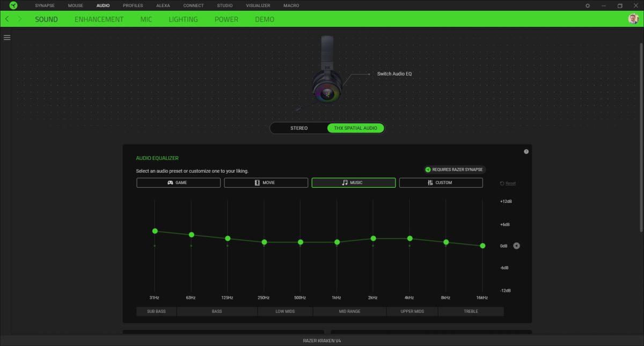Click the 31Hz slider handle
644x346 pixels.
click(155, 231)
